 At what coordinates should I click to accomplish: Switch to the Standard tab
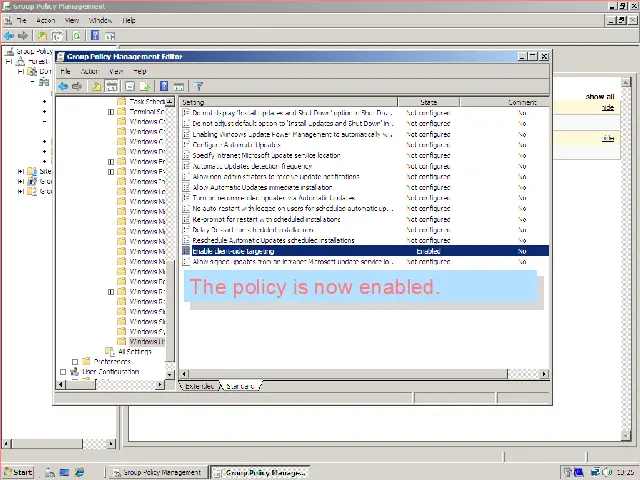[x=240, y=386]
